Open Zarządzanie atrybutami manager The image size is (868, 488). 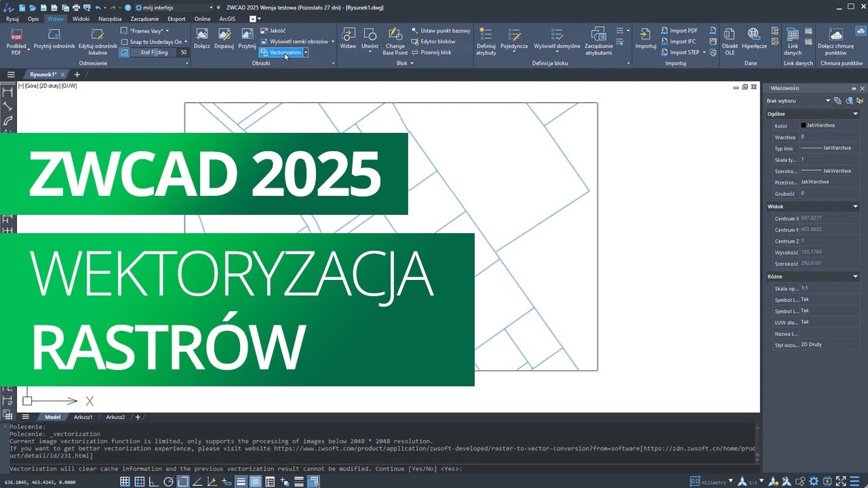click(599, 41)
